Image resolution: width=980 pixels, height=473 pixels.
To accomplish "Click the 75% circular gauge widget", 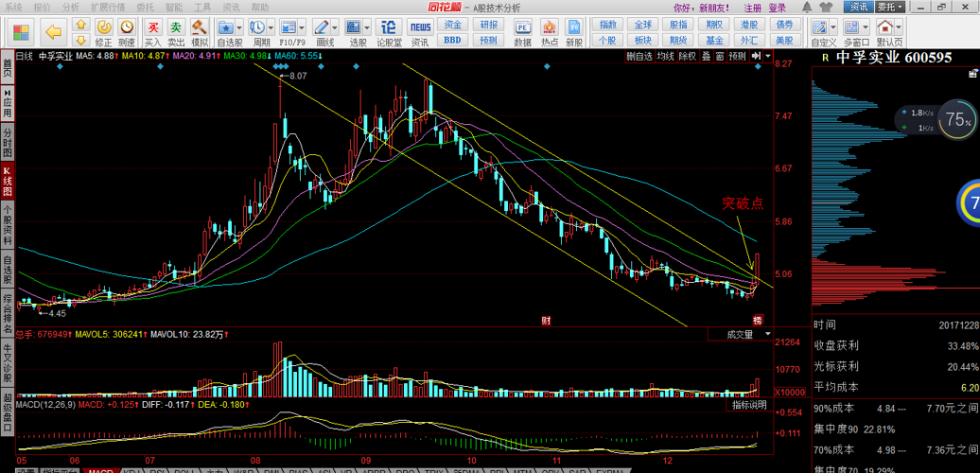I will [957, 118].
